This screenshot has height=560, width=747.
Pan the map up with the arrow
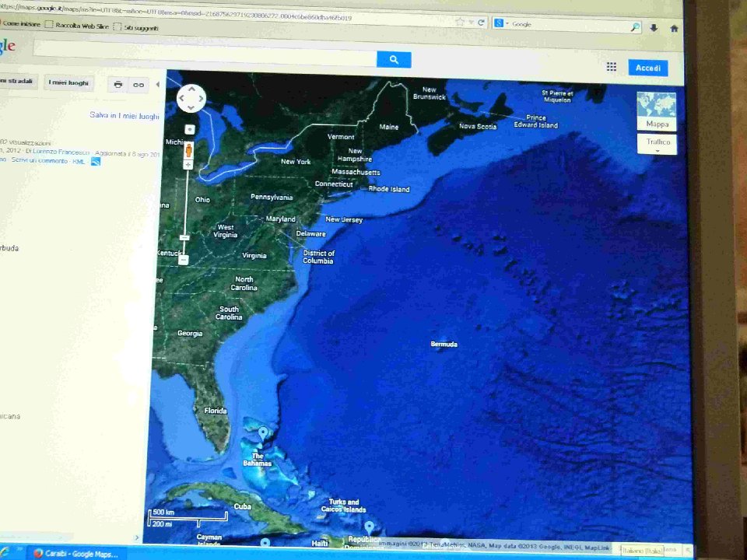click(x=191, y=89)
